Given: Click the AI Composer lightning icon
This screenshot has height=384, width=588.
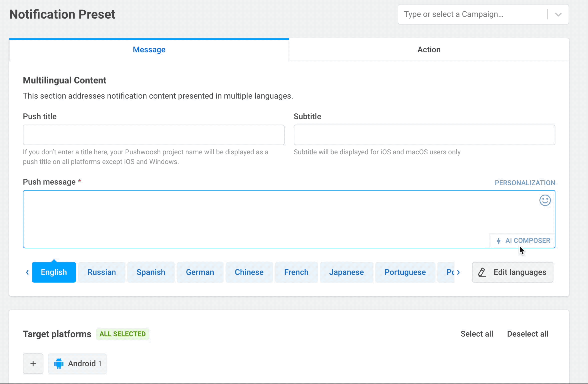Looking at the screenshot, I should pos(499,241).
